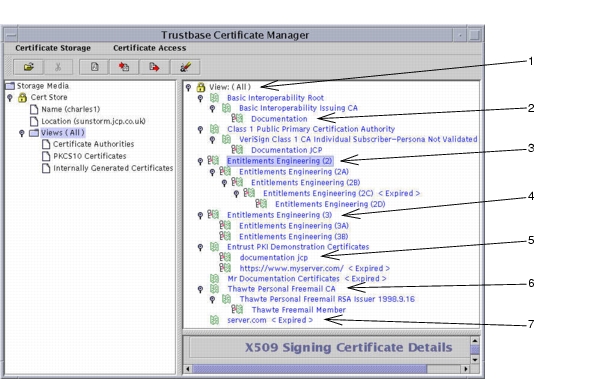Viewport: 610px width, 381px height.
Task: Click the import certificate toolbar icon
Action: point(124,67)
